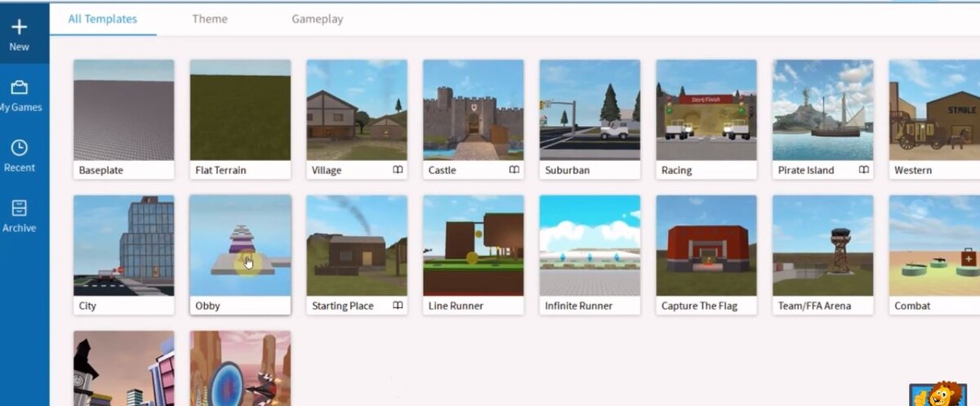This screenshot has width=980, height=406.
Task: Click the Pirate Island label text
Action: pyautogui.click(x=805, y=171)
